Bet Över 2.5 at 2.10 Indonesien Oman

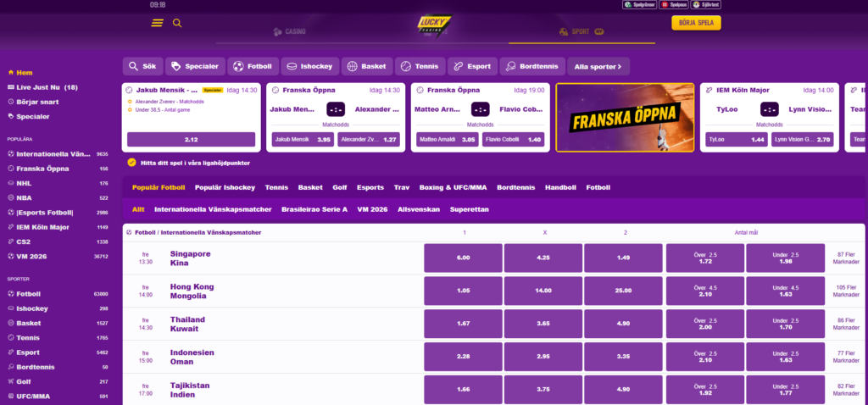(x=704, y=357)
